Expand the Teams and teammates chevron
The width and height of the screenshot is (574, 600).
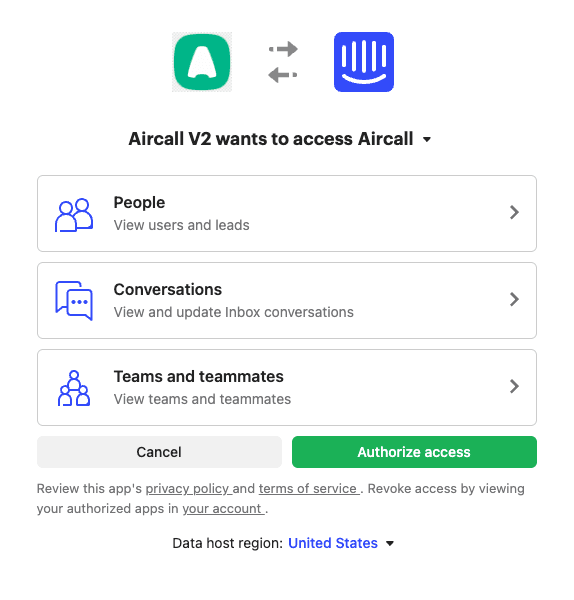click(514, 386)
